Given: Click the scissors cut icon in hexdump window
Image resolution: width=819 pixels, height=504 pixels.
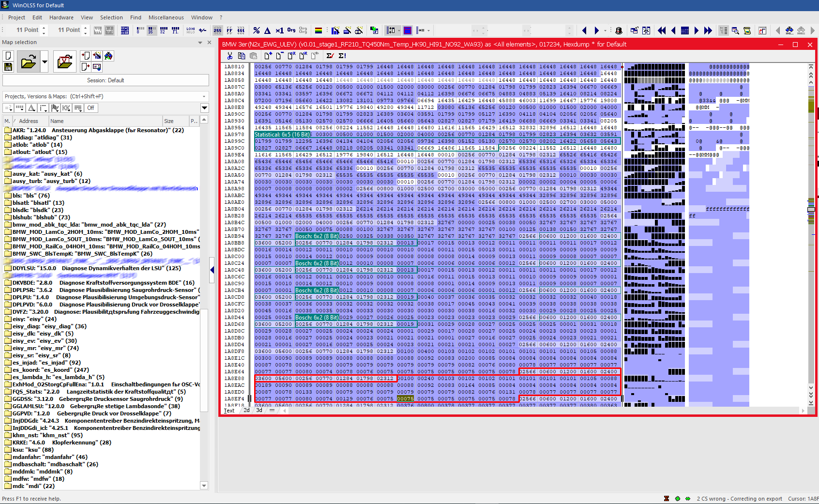Looking at the screenshot, I should coord(229,56).
